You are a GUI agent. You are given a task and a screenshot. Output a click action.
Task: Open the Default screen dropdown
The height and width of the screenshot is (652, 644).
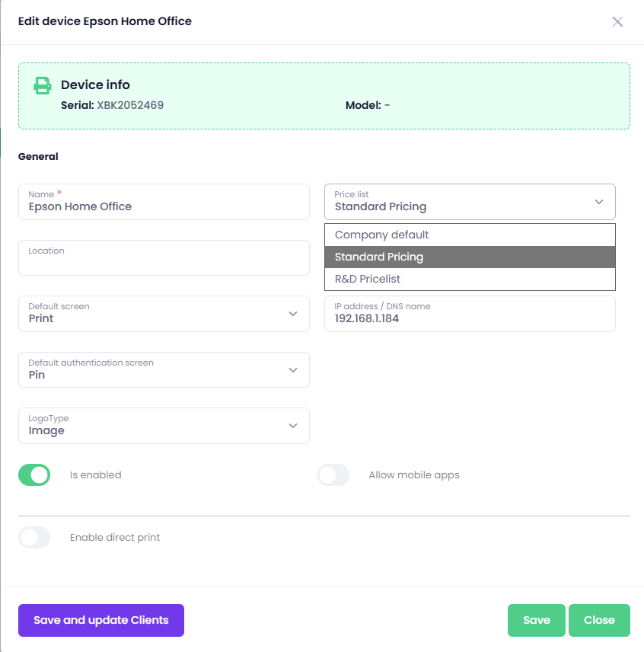tap(164, 314)
